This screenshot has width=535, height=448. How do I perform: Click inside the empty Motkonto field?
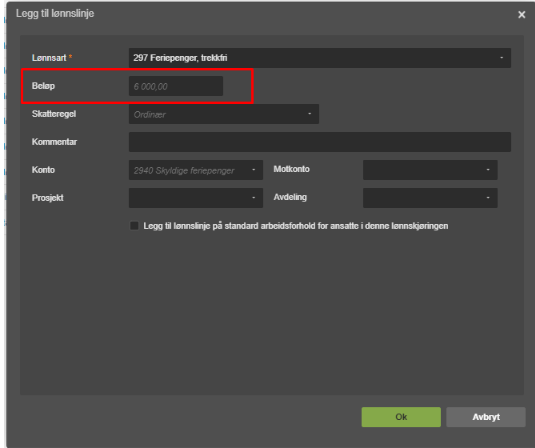[423, 170]
